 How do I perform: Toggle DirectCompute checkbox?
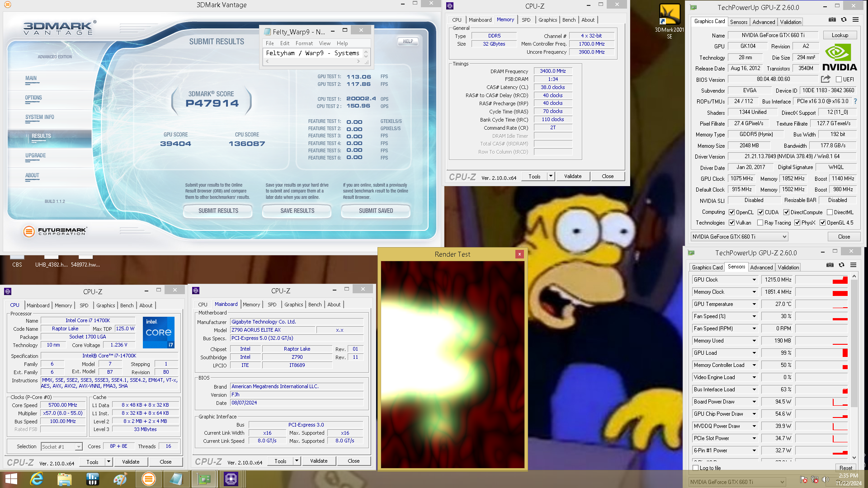tap(787, 212)
